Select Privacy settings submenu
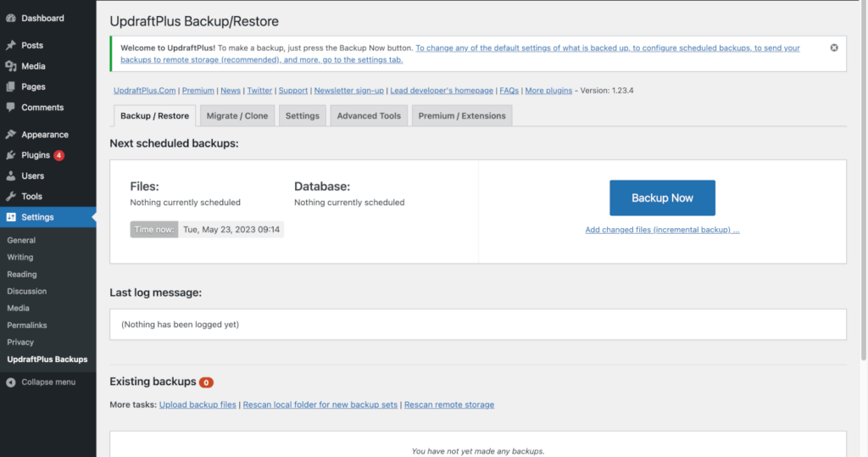Image resolution: width=868 pixels, height=457 pixels. point(20,343)
